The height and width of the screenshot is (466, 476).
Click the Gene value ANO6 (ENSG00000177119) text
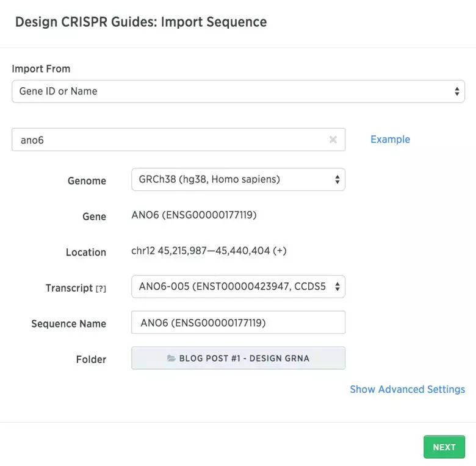(194, 216)
